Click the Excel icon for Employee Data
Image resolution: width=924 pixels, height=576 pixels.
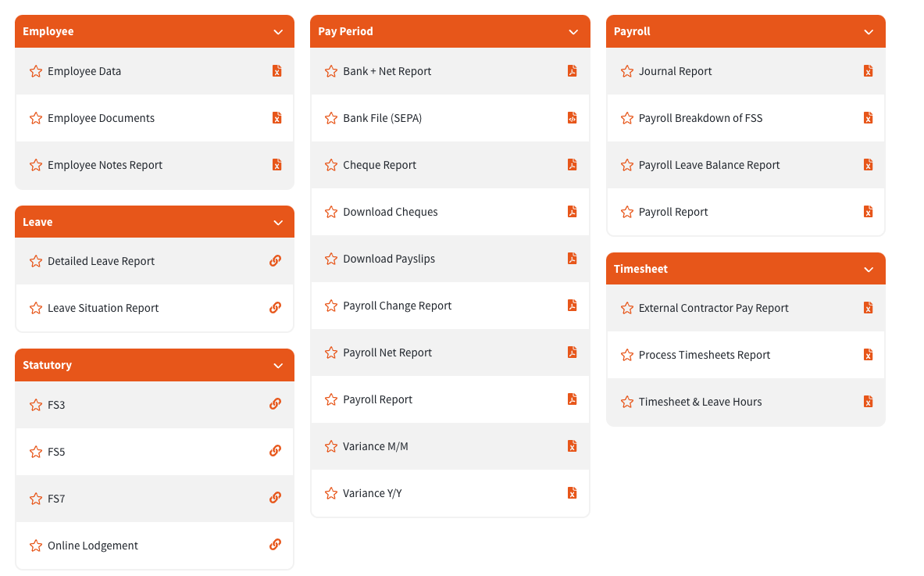click(x=277, y=71)
